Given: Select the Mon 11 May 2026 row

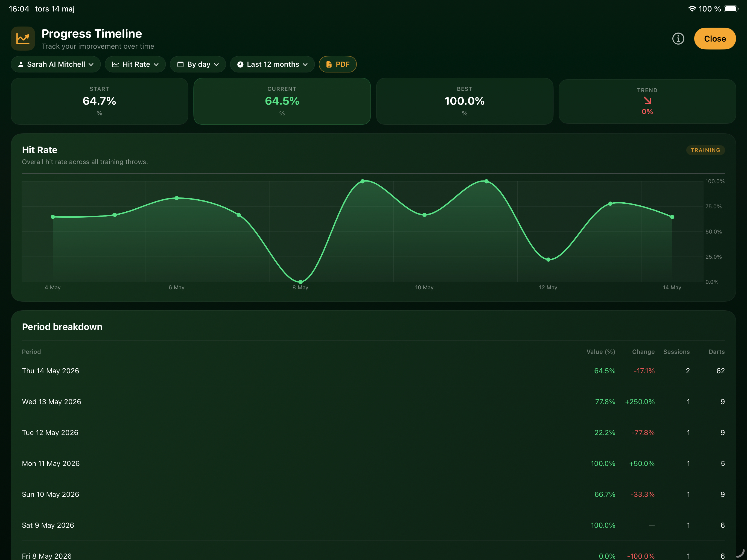Looking at the screenshot, I should [x=373, y=463].
